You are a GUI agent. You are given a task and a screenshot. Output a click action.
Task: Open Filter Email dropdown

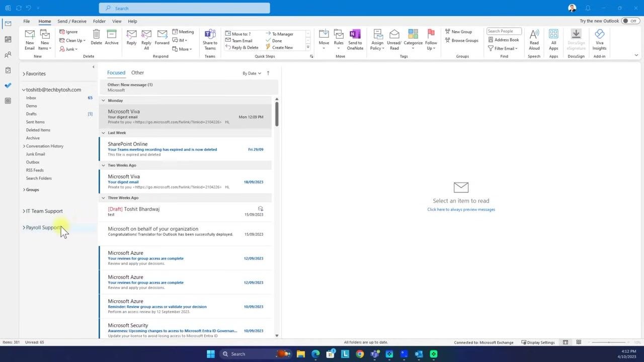[503, 48]
